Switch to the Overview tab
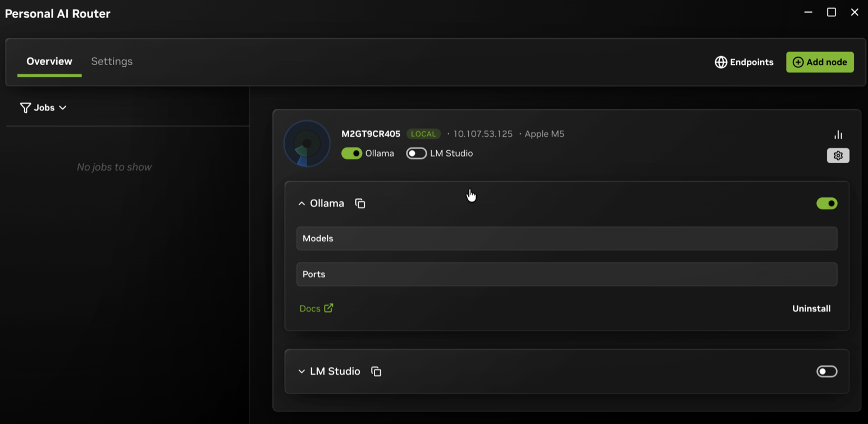The image size is (868, 424). click(x=49, y=62)
